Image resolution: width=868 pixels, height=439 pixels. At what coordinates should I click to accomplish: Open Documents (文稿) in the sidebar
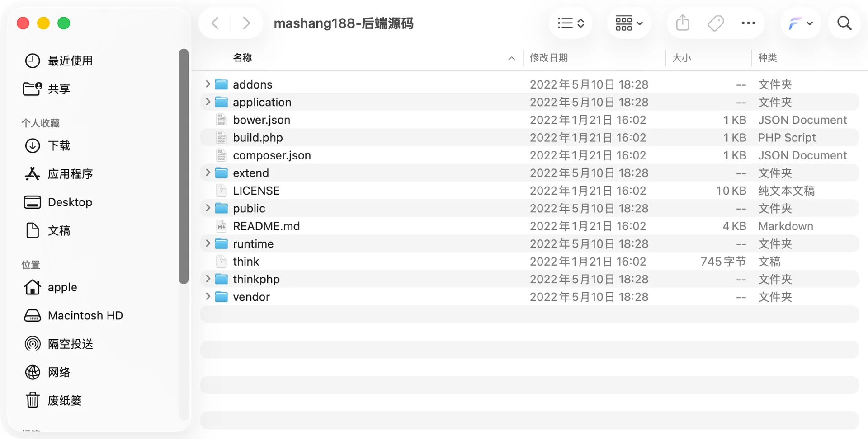coord(47,230)
